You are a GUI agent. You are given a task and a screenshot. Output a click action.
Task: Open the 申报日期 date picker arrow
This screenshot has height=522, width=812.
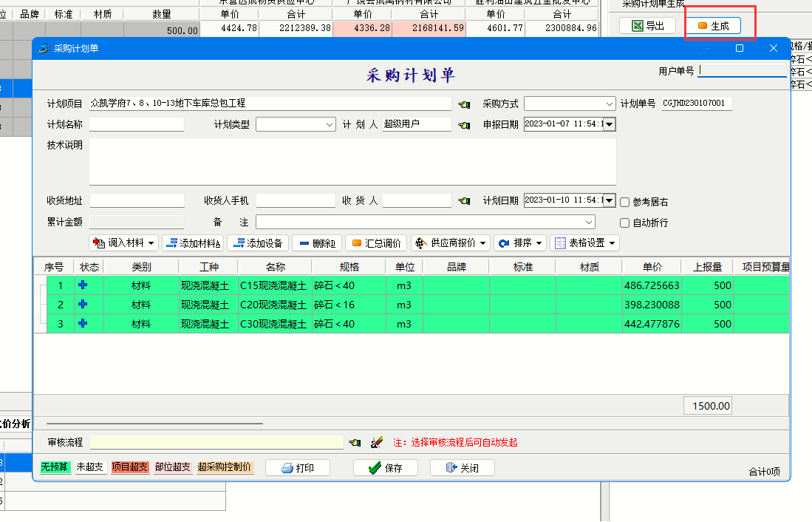pyautogui.click(x=610, y=124)
